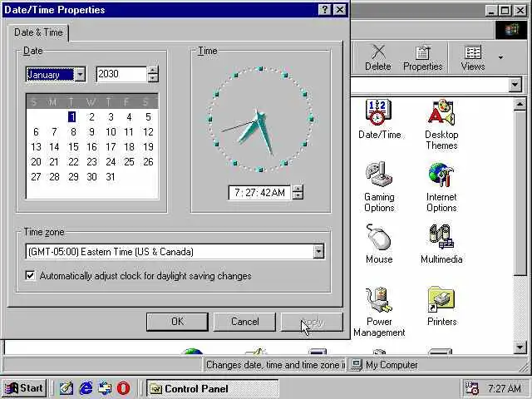Click the Views toolbar button
The image size is (532, 399).
tap(473, 57)
